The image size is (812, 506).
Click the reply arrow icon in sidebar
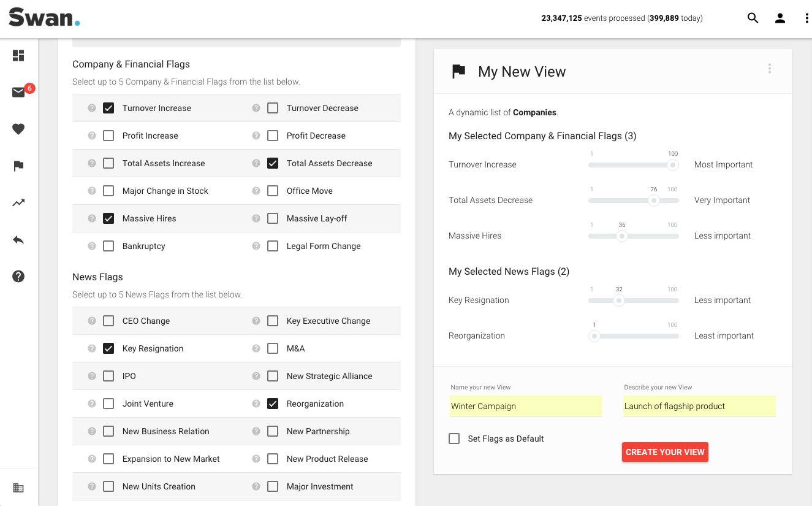tap(18, 239)
